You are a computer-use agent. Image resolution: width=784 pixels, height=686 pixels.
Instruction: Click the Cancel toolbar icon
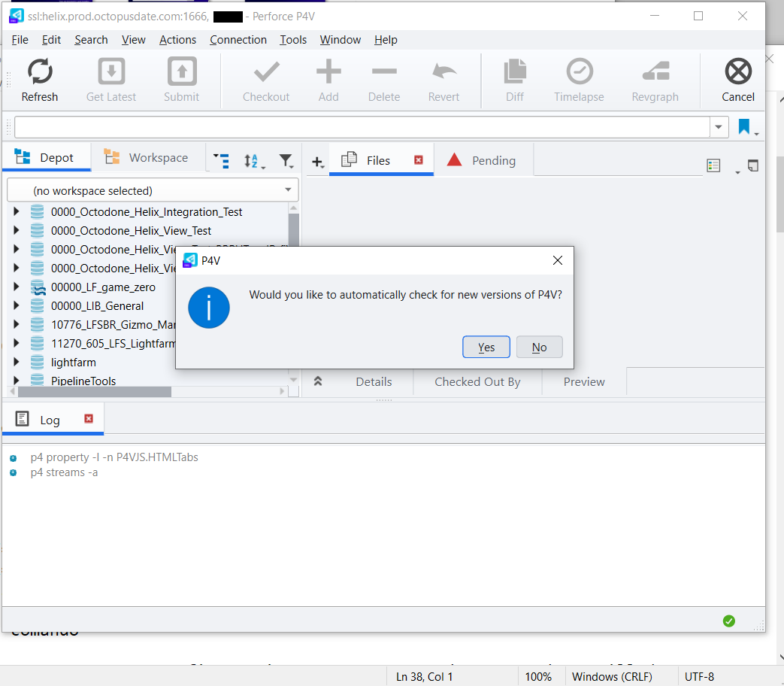pyautogui.click(x=738, y=71)
